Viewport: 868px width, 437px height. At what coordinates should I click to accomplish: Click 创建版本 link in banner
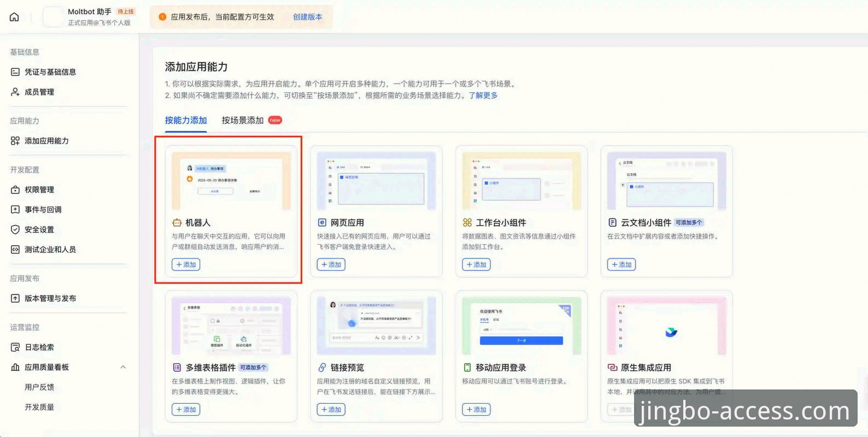pos(308,17)
